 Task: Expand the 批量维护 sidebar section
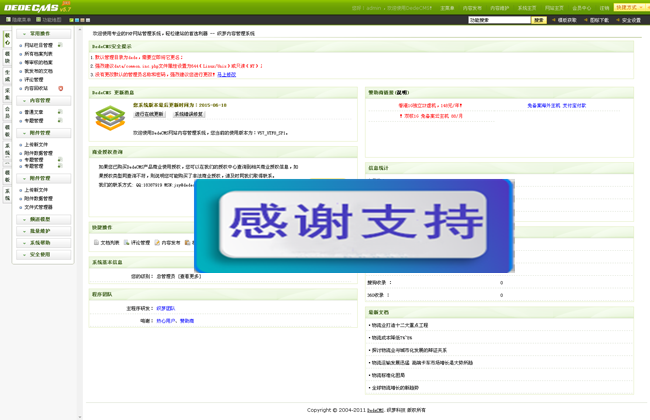pos(44,231)
